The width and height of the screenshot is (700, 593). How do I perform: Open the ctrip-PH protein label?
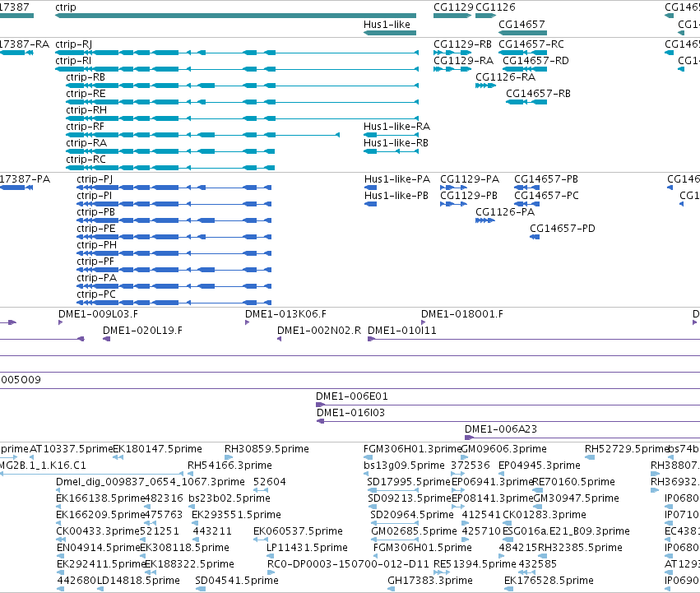[x=97, y=245]
